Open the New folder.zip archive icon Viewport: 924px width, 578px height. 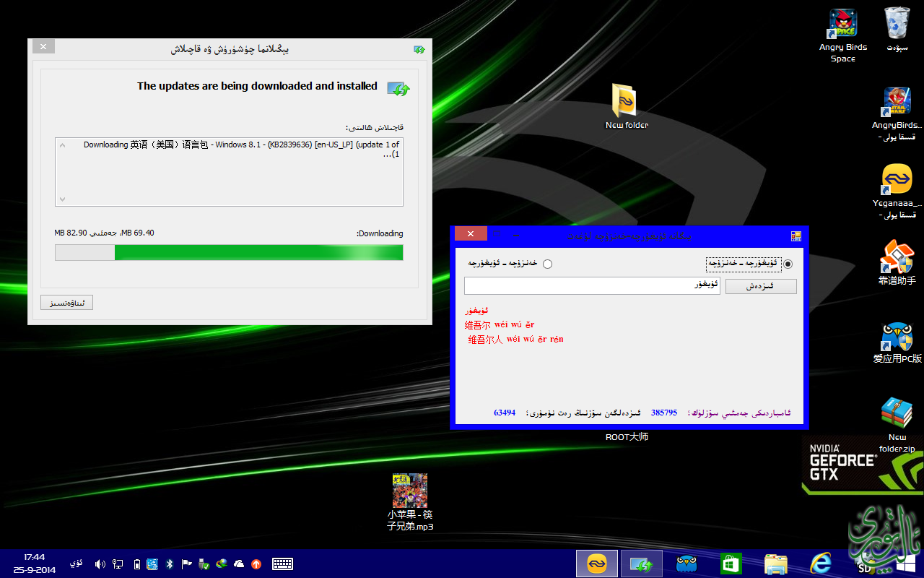[x=897, y=425]
